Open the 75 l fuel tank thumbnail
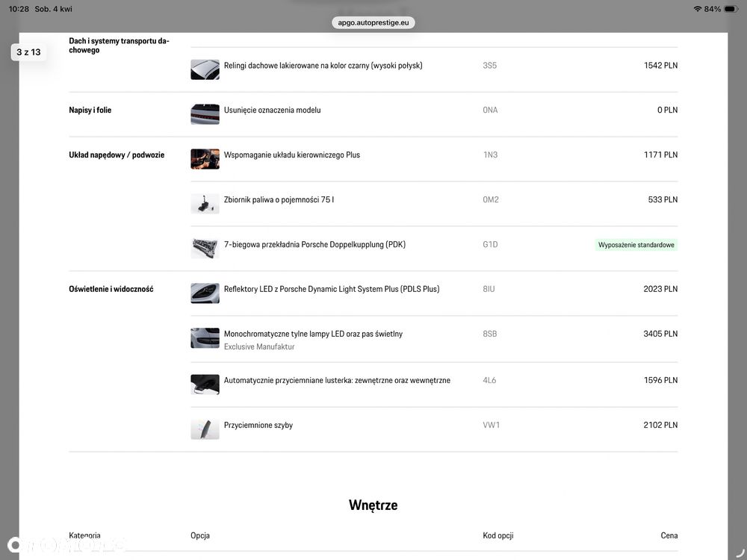The width and height of the screenshot is (747, 560). pos(205,204)
